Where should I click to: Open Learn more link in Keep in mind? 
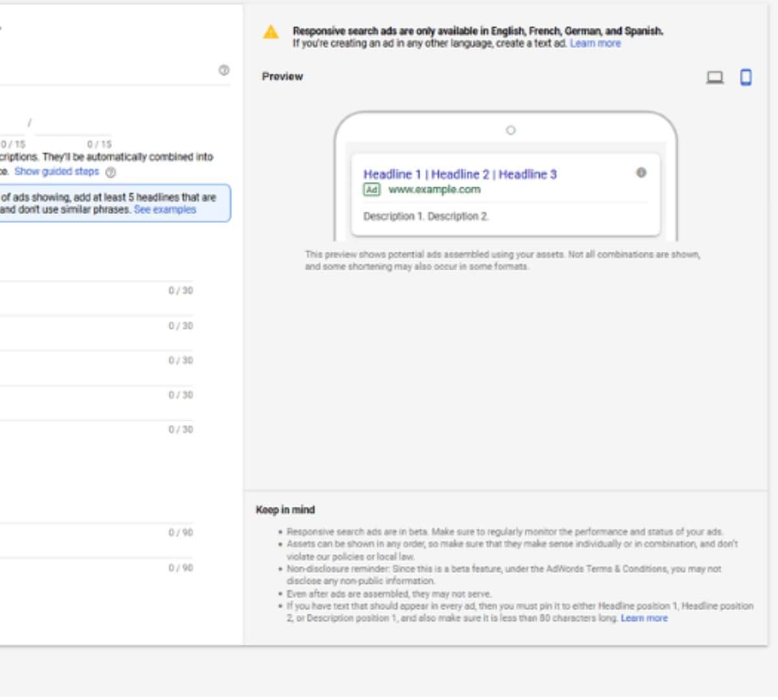(644, 618)
